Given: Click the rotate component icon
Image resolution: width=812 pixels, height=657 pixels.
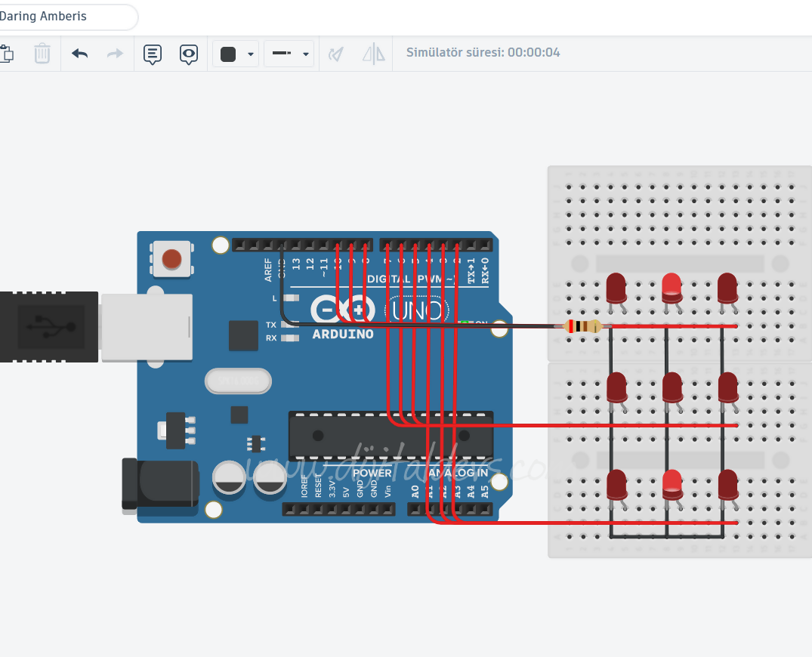Looking at the screenshot, I should pyautogui.click(x=336, y=54).
